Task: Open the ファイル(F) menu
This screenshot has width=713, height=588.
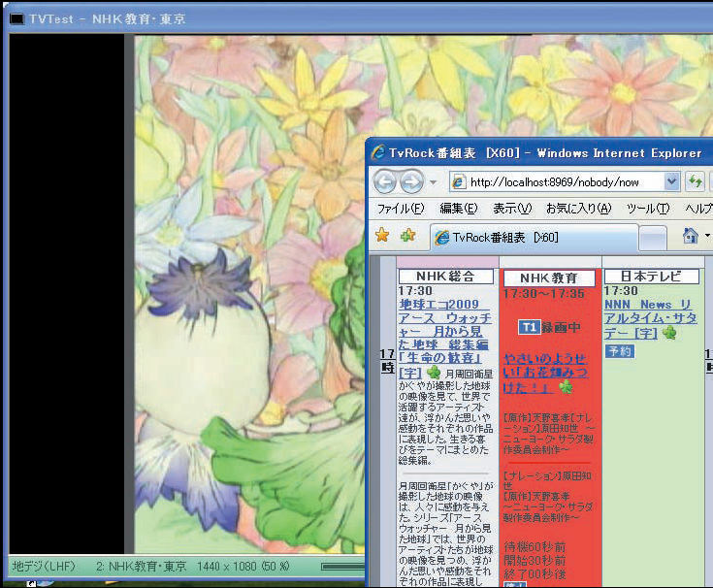Action: point(400,209)
